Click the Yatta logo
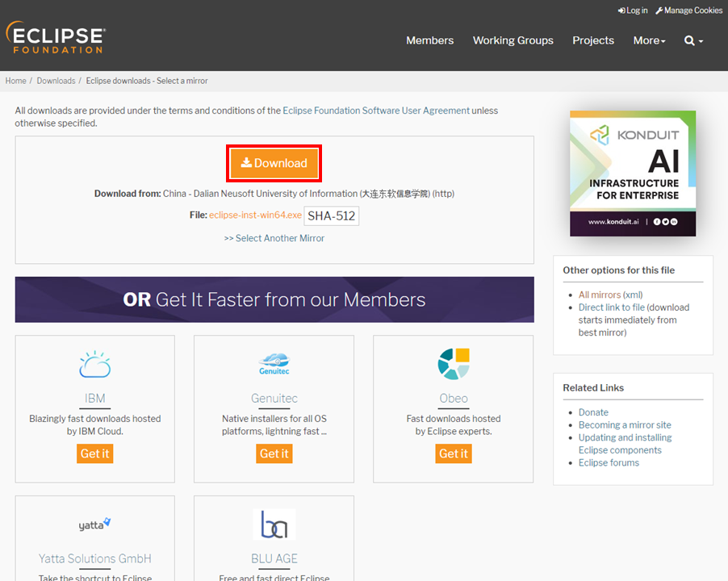Screen dimensions: 728x581 coord(94,525)
